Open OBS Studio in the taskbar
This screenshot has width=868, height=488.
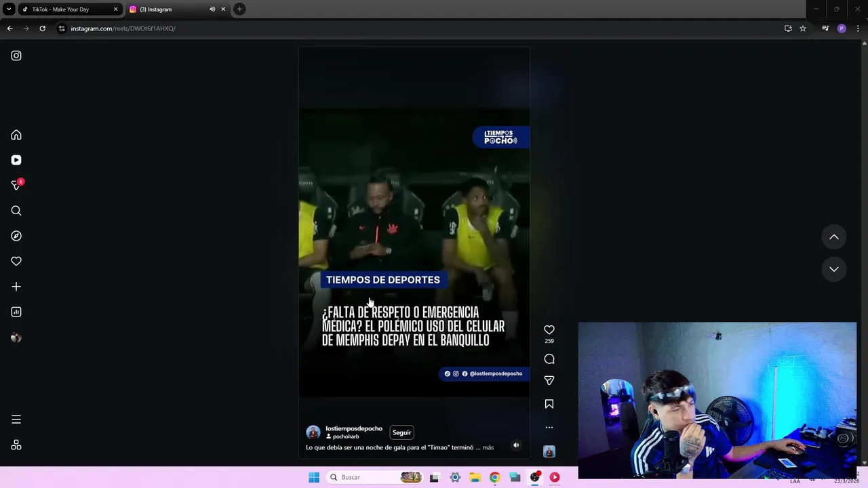(x=535, y=477)
